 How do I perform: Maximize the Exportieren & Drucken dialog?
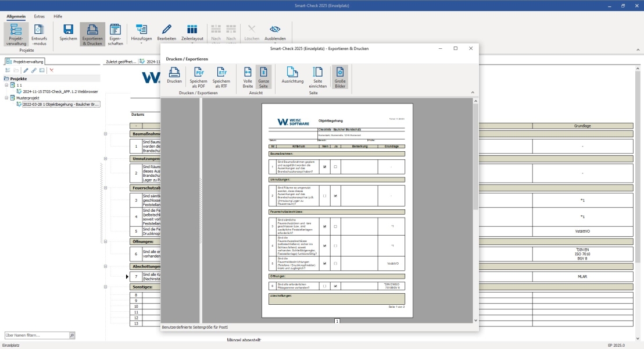(456, 48)
